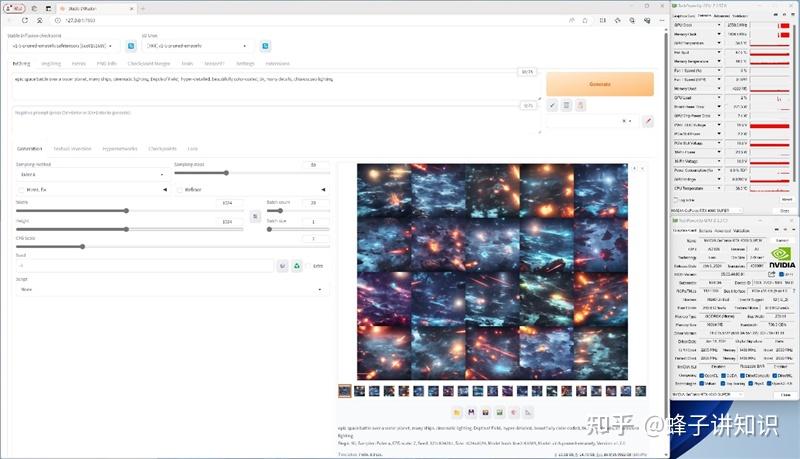This screenshot has height=459, width=800.
Task: Refresh the Stable Diffusion checkpoint list
Action: coord(131,46)
